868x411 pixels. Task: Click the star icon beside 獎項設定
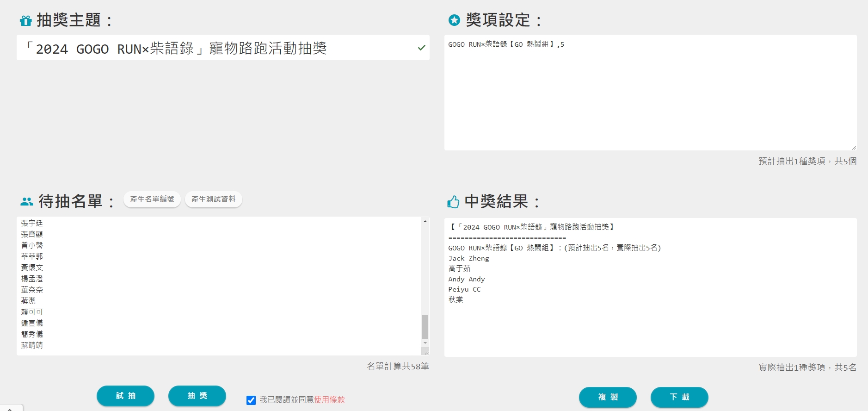(454, 20)
